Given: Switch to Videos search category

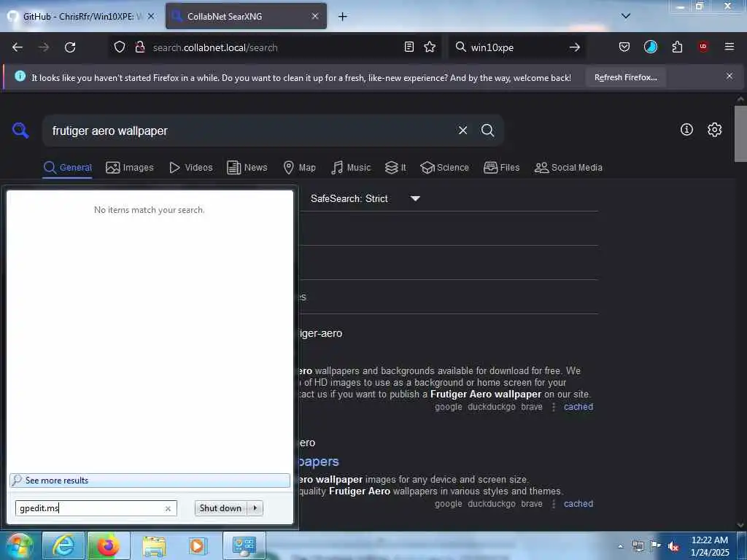Looking at the screenshot, I should [x=191, y=168].
